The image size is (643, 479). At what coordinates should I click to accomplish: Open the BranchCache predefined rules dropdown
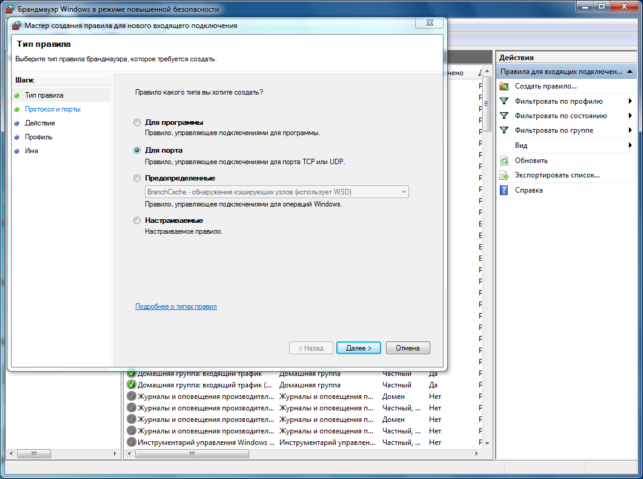pyautogui.click(x=277, y=192)
